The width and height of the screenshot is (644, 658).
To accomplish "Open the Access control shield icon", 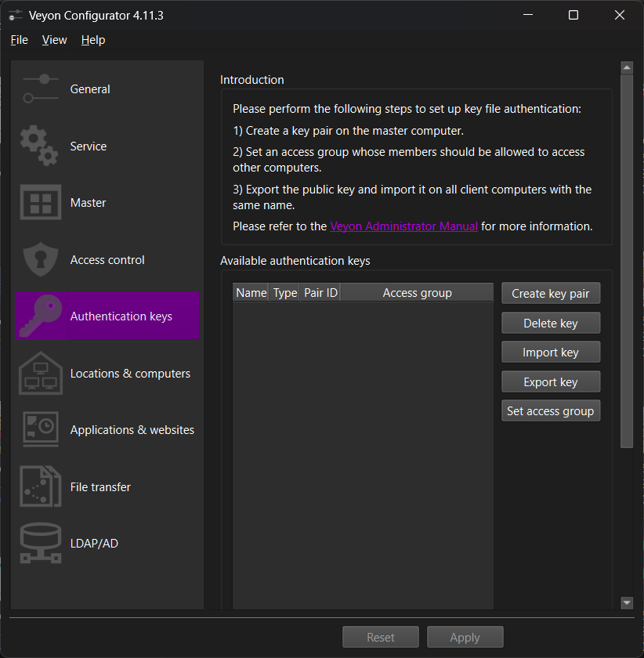I will 41,259.
